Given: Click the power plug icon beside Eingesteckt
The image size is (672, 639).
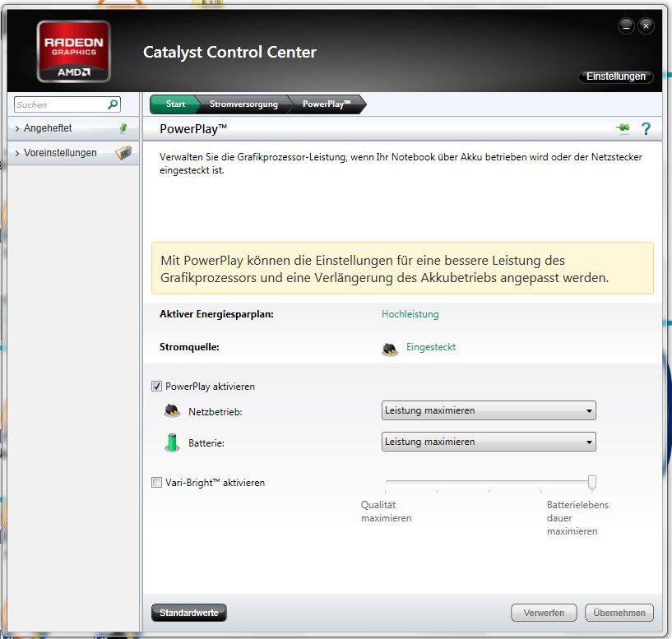Looking at the screenshot, I should (390, 350).
